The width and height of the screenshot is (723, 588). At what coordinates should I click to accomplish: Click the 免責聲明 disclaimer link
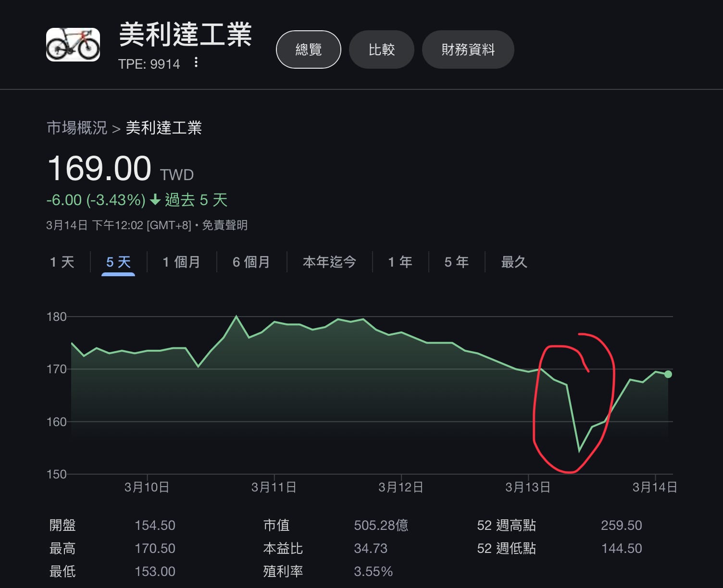(224, 225)
